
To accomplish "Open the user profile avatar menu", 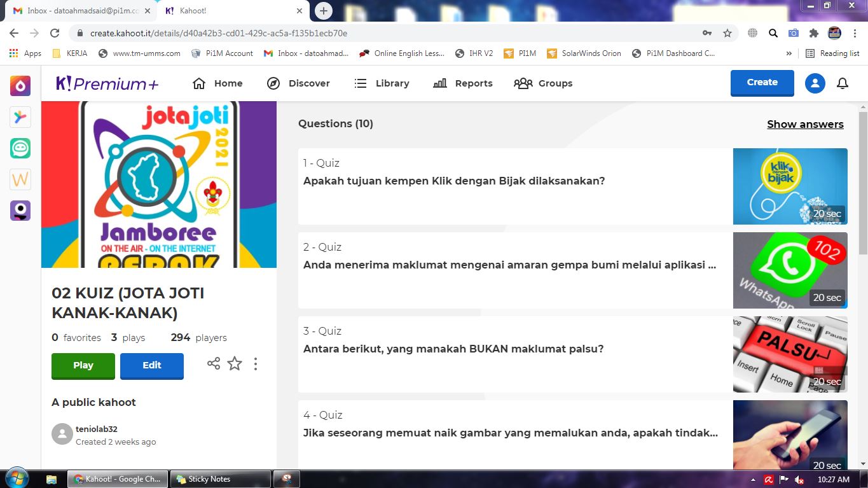I will [815, 83].
